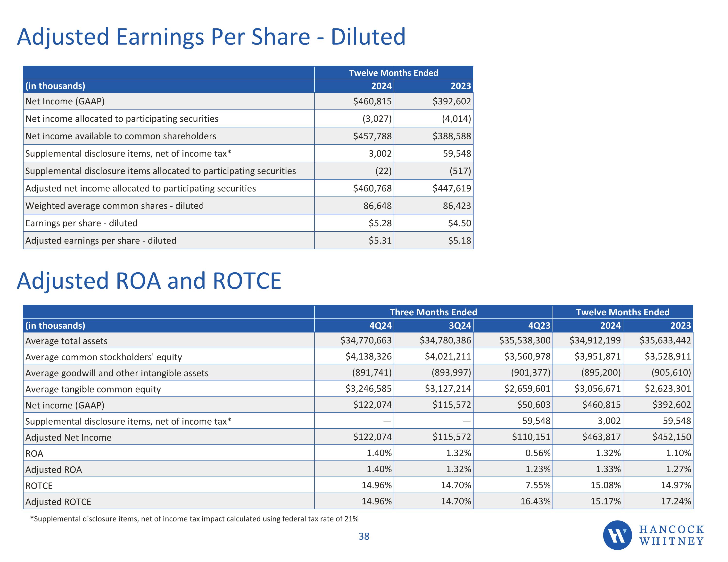The image size is (728, 562).
Task: Click the Three Months Ended header
Action: click(x=433, y=312)
